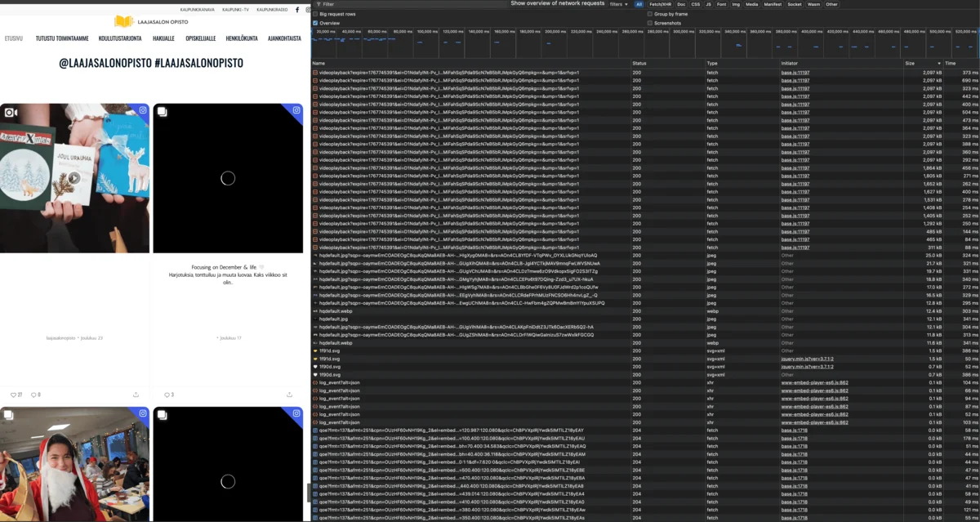
Task: Click the video reel icon on the Christmas card post
Action: (9, 110)
